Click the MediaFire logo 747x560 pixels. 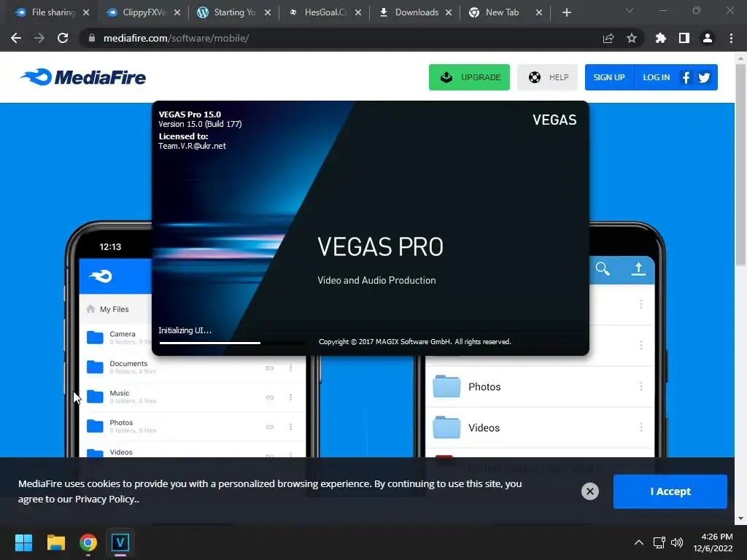(x=83, y=77)
